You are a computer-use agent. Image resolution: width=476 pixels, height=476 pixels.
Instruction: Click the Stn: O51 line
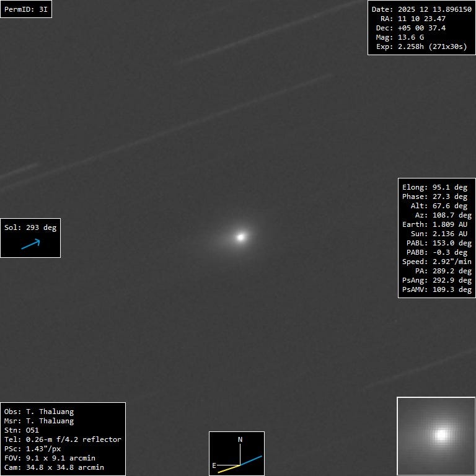pos(22,430)
